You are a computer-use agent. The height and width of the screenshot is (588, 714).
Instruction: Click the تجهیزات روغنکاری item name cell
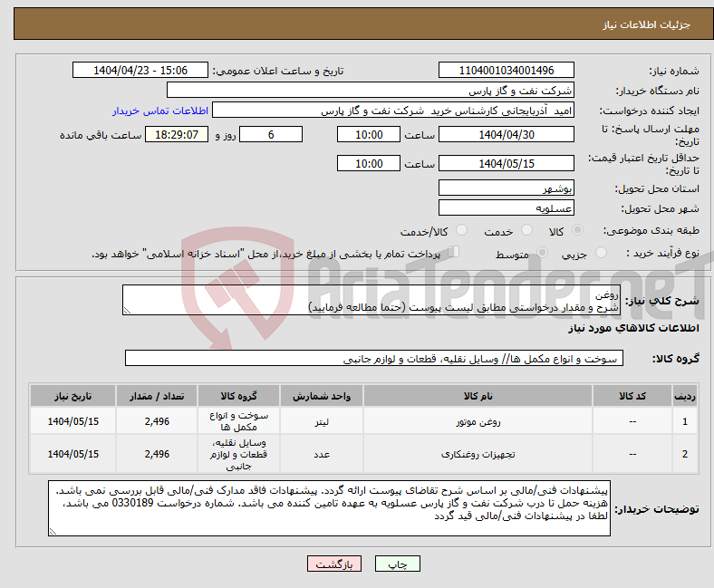pyautogui.click(x=478, y=455)
